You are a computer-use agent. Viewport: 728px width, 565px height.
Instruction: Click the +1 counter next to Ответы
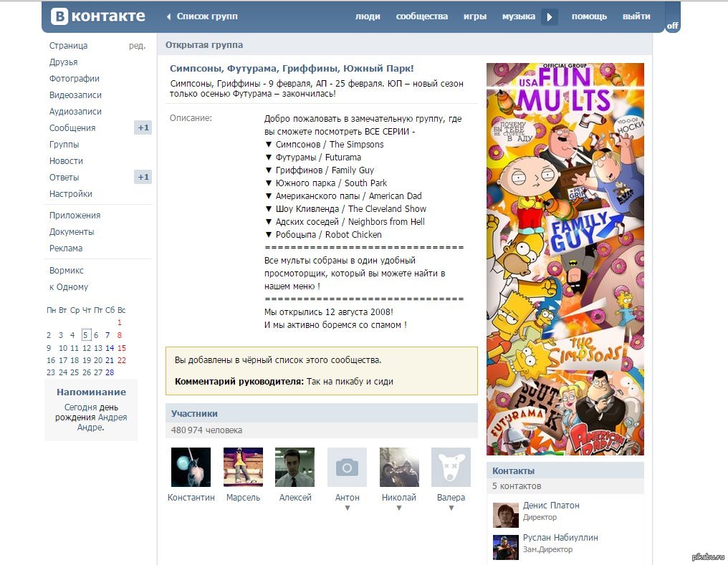[143, 178]
